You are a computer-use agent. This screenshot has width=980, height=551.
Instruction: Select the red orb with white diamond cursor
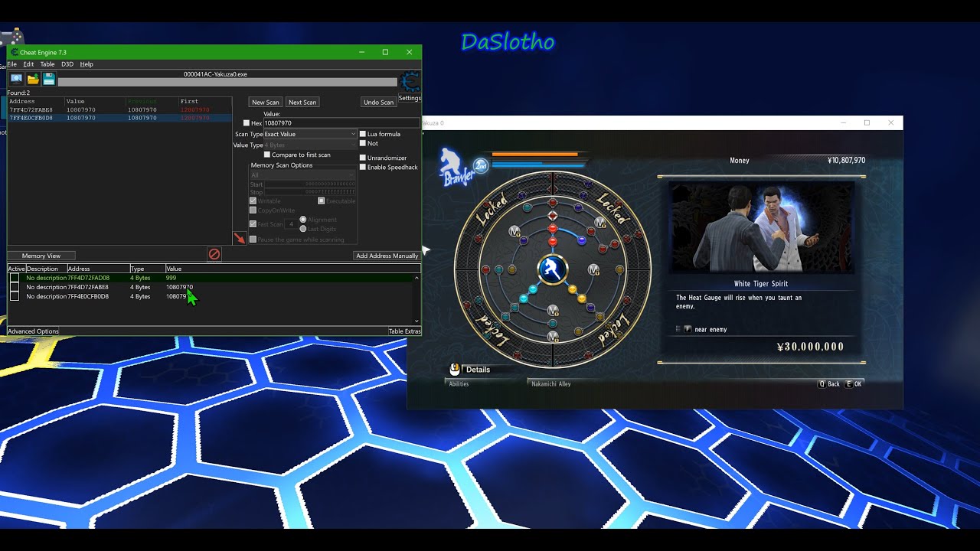pos(552,216)
